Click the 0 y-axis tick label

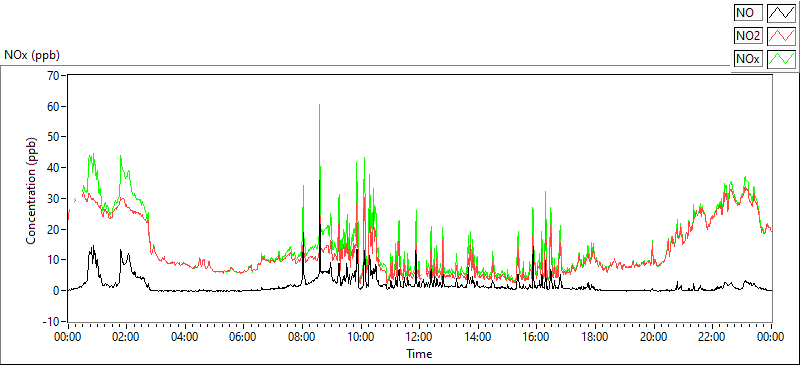point(56,290)
